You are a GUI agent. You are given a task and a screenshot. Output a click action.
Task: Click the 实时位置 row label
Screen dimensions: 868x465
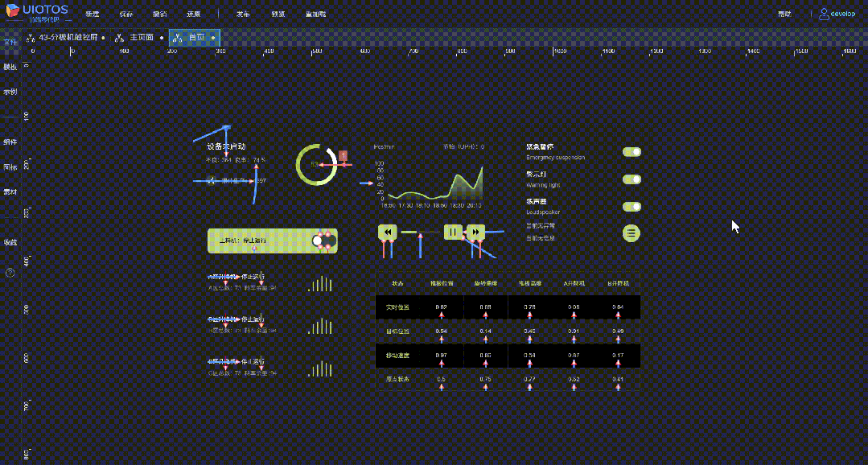click(397, 307)
